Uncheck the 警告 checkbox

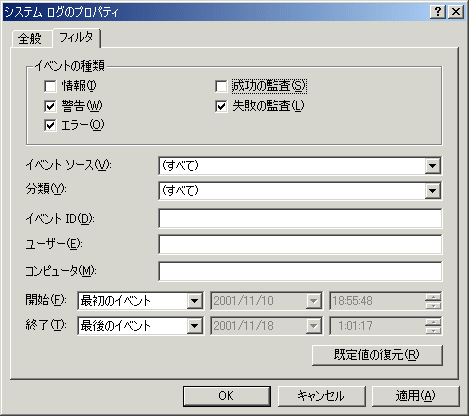tap(50, 106)
